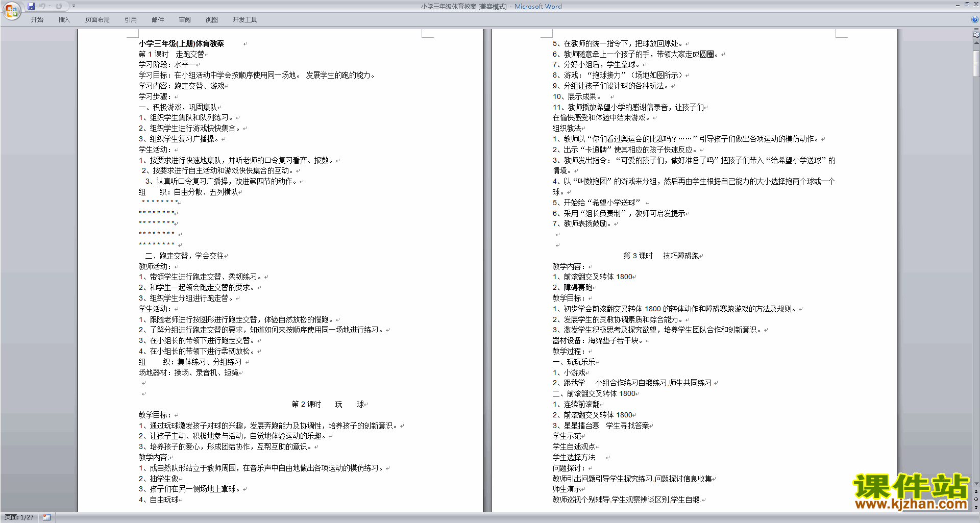Open the 视图 ribbon tab

tap(212, 20)
